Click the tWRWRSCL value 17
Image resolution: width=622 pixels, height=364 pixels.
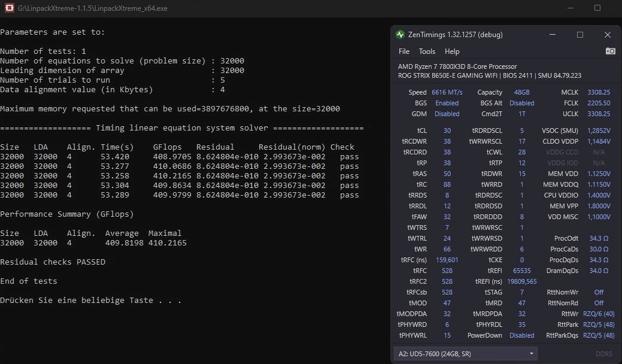521,141
